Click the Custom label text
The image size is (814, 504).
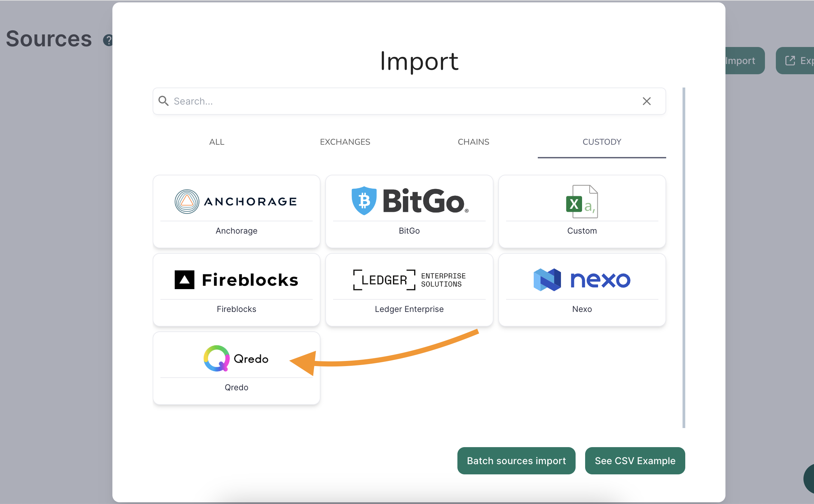[x=582, y=231]
